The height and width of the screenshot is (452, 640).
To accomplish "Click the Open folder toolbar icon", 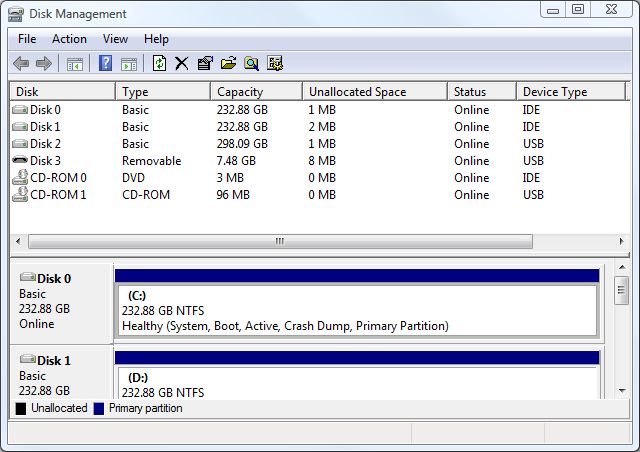I will point(228,64).
